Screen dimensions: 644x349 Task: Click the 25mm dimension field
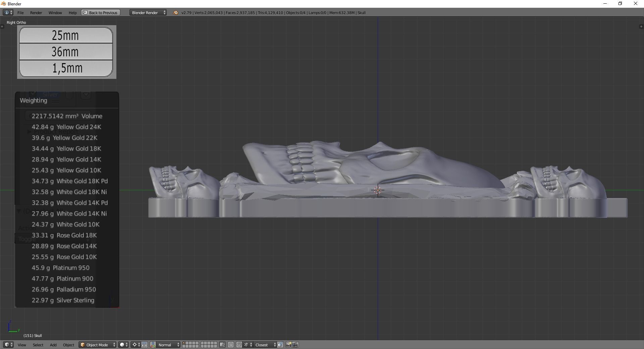66,35
